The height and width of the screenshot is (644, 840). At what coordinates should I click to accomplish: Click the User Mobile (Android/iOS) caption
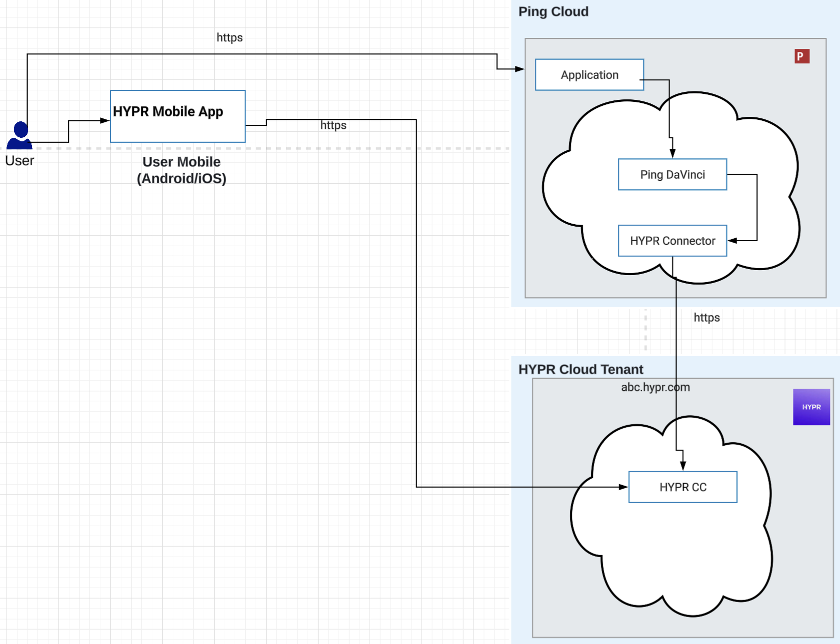181,170
